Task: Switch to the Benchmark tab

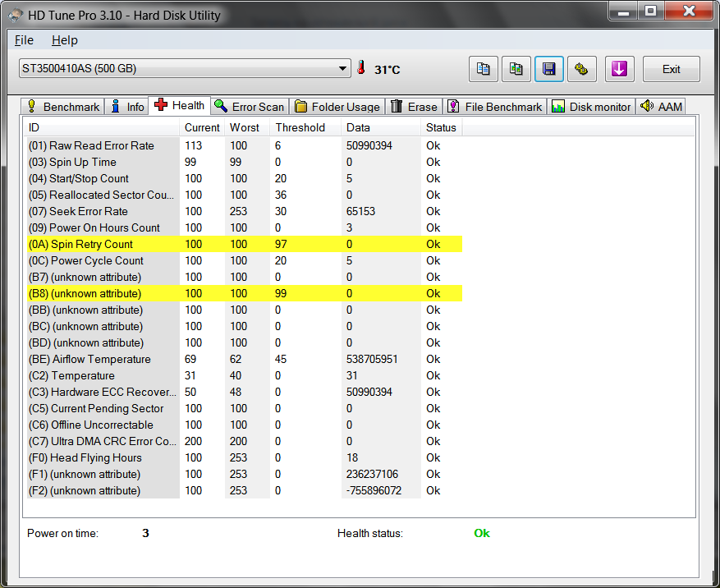Action: 63,107
